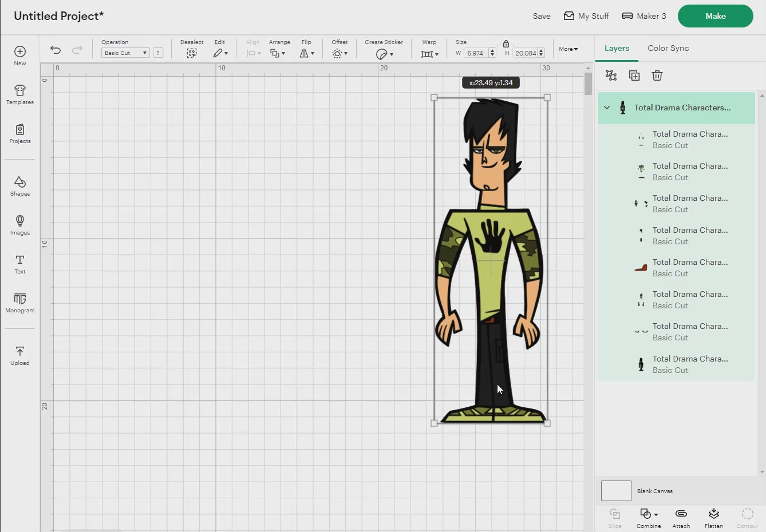
Task: Click the Delete layer trash icon
Action: coord(657,76)
